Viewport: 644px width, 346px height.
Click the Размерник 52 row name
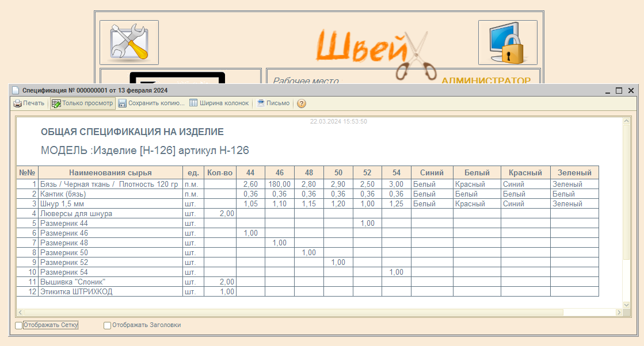[110, 262]
